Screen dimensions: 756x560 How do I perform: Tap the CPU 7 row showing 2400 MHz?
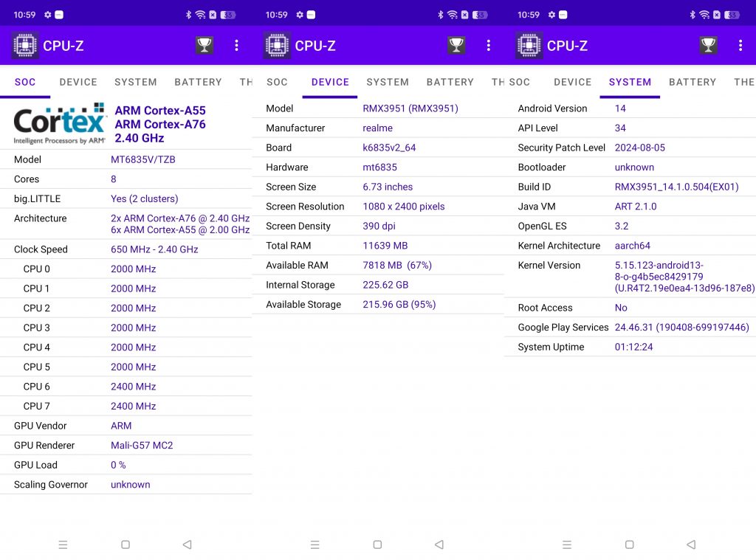tap(126, 407)
